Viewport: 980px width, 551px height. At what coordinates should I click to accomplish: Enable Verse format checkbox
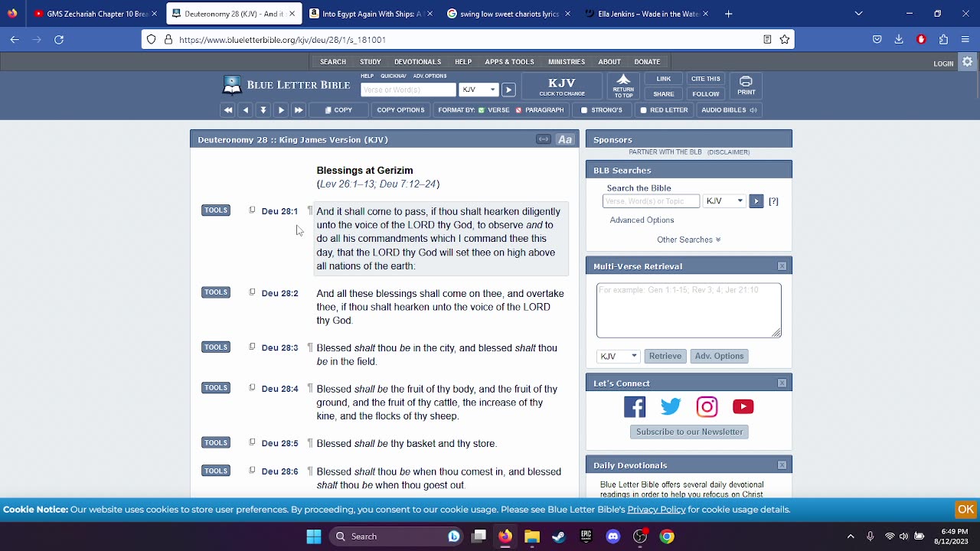(482, 110)
